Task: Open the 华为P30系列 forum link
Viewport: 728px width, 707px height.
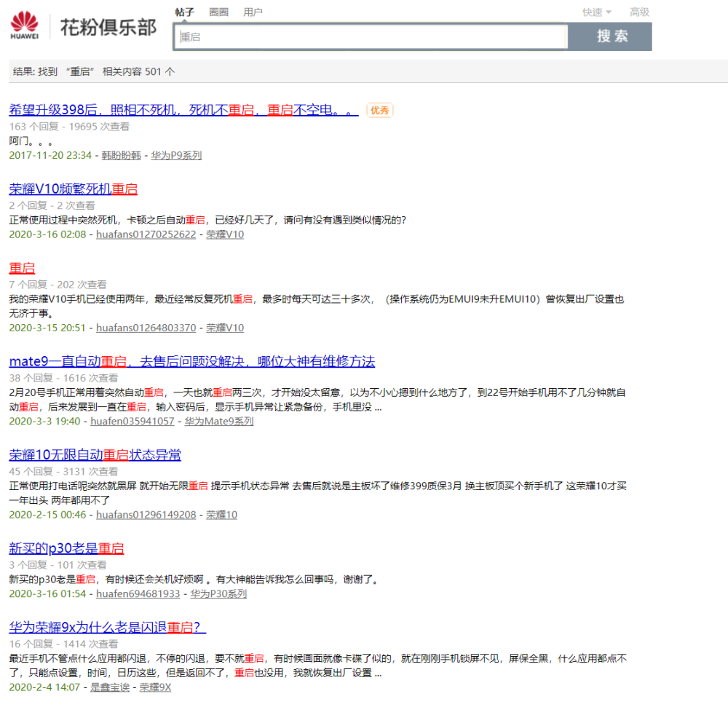Action: (x=218, y=593)
